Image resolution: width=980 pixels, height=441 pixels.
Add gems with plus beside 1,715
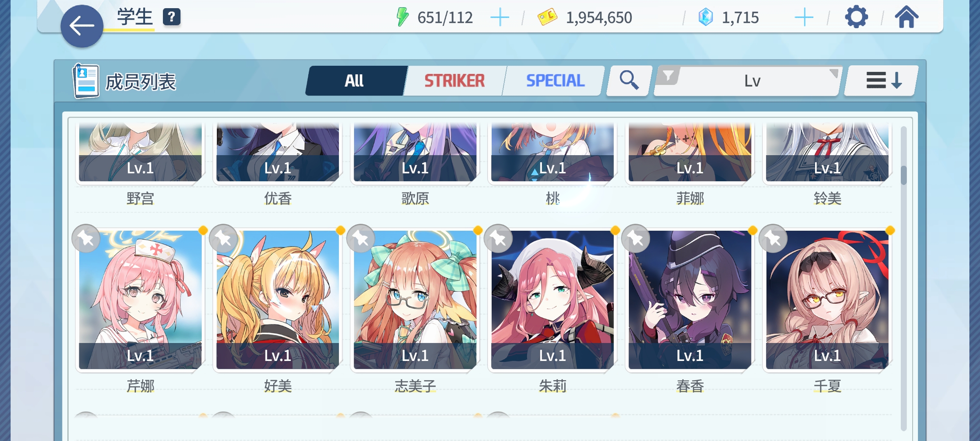pyautogui.click(x=804, y=18)
